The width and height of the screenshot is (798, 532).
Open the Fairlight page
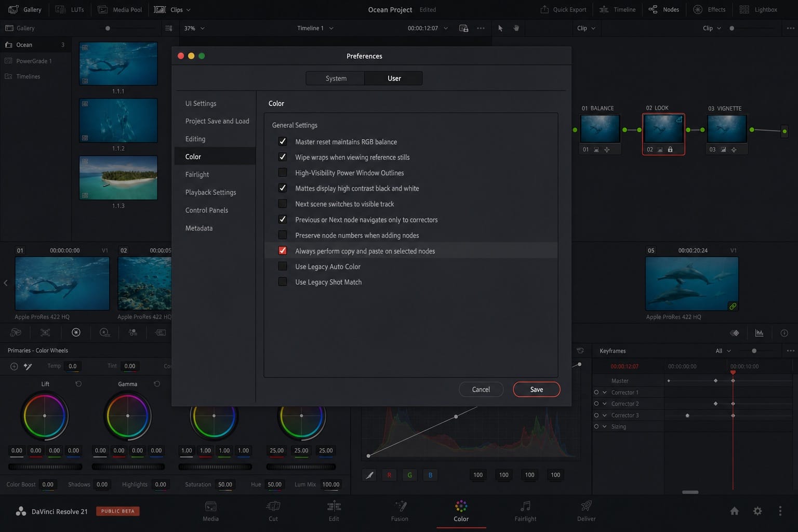click(x=525, y=511)
